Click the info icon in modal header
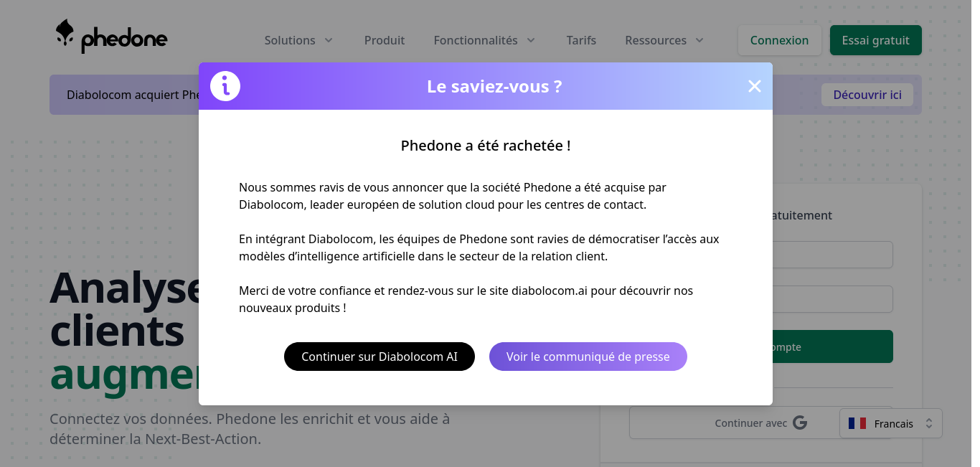 (225, 86)
